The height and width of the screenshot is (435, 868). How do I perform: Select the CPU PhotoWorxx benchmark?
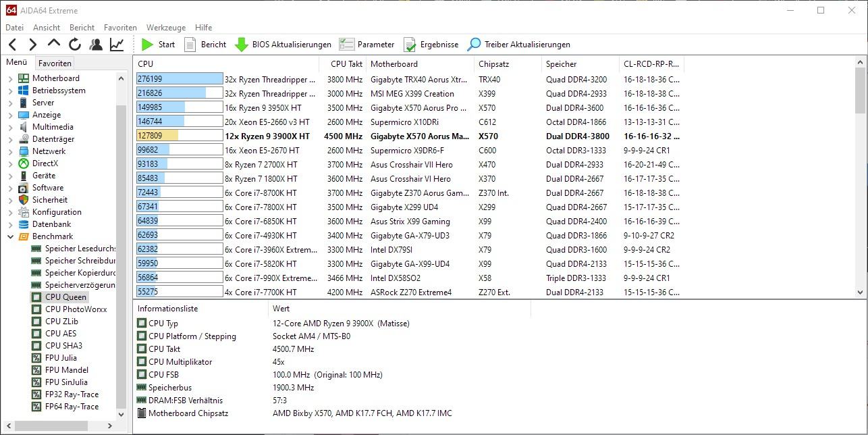point(69,309)
